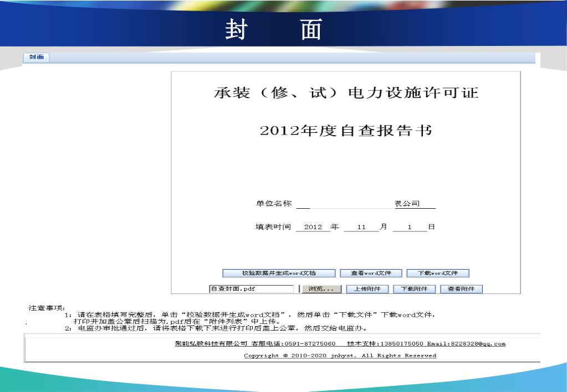
Task: Click the 单位名称 company name field
Action: [x=366, y=204]
